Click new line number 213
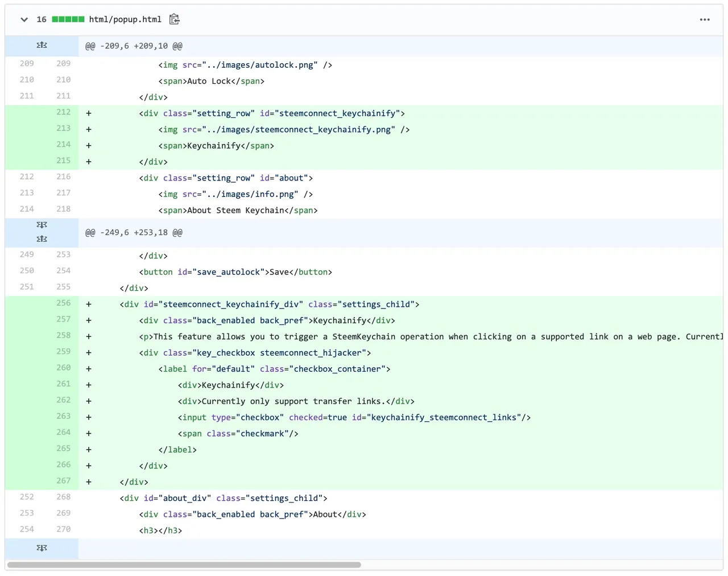The width and height of the screenshot is (728, 576). pos(64,128)
